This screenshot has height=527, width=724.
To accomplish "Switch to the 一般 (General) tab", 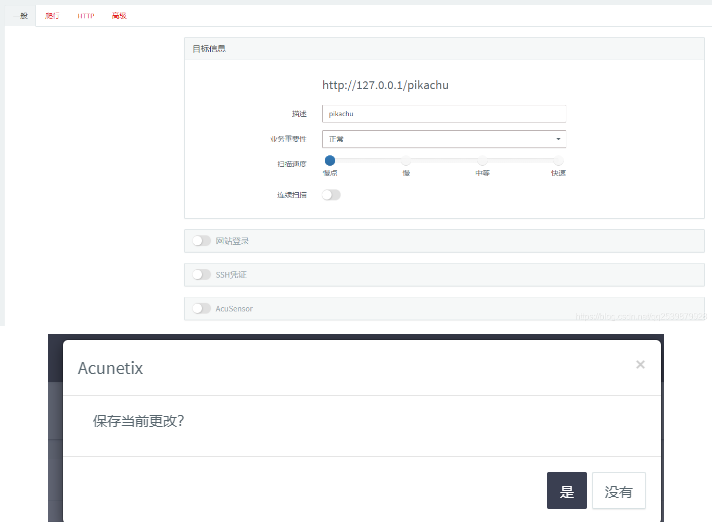I will pos(21,16).
